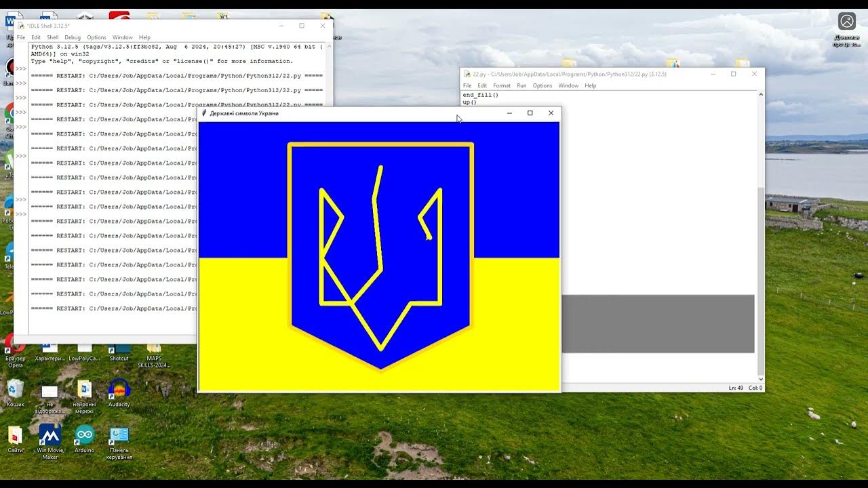Launch Audacity from the desktop
The image size is (868, 488).
click(119, 393)
